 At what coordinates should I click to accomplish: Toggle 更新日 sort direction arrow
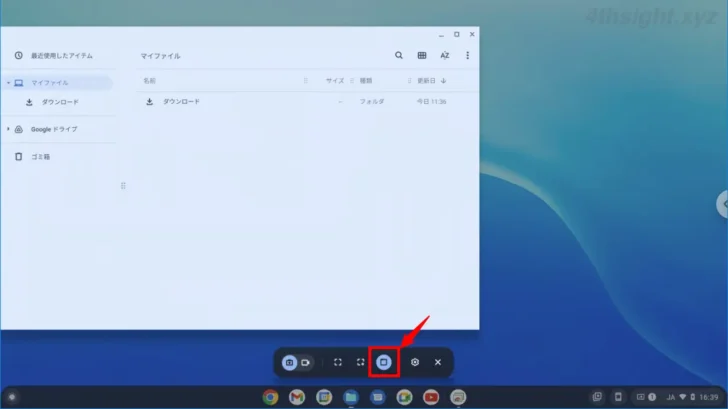tap(443, 81)
